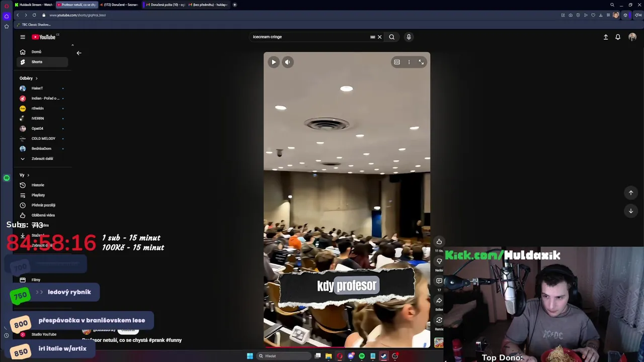Click the heart bookmark icon in address bar
This screenshot has height=362, width=644.
[x=593, y=15]
